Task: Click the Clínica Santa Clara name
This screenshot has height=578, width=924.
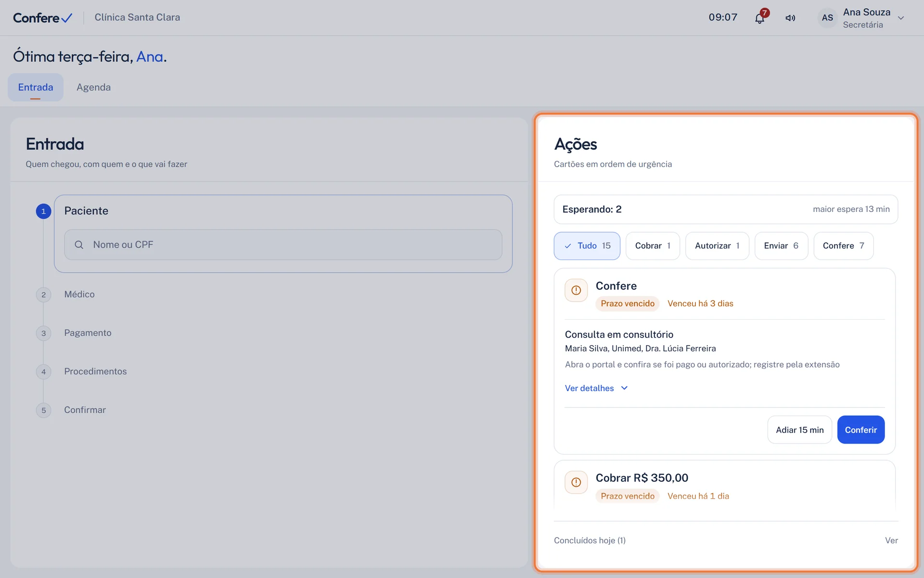Action: tap(137, 17)
